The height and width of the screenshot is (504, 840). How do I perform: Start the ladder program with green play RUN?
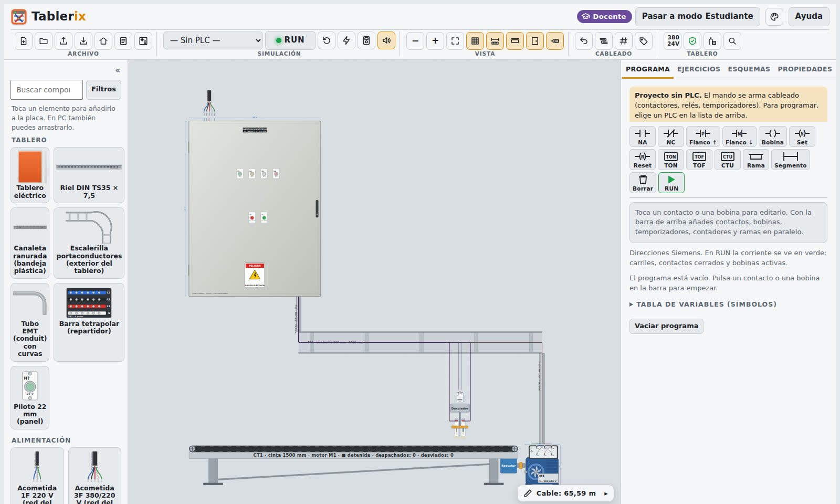pyautogui.click(x=671, y=183)
